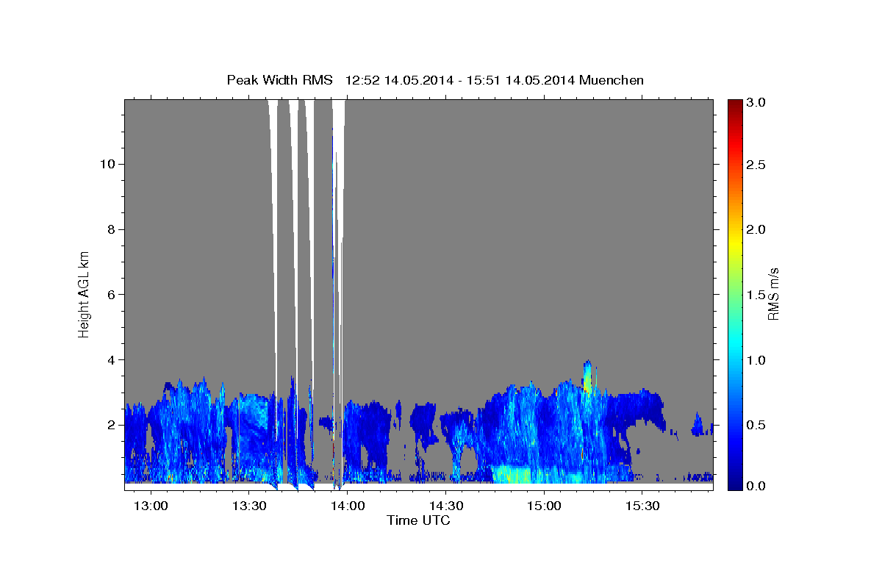Click the 14:30 time tick label
Viewport: 882px width, 588px height.
coord(445,506)
